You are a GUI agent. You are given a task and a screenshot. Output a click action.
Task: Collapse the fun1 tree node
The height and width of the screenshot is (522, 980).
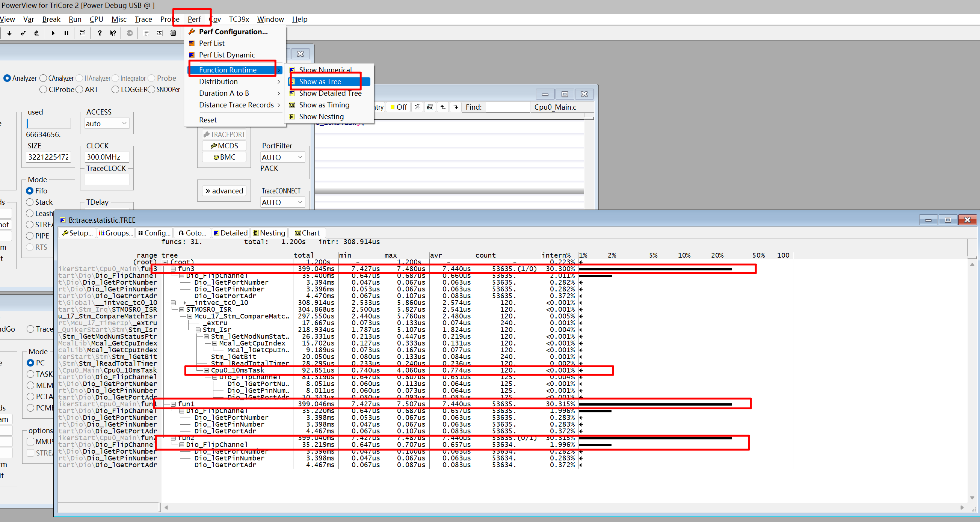[173, 404]
